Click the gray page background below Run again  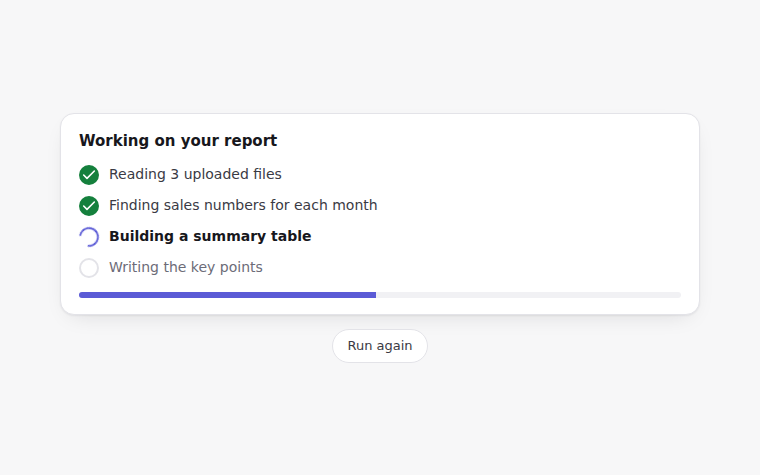380,417
